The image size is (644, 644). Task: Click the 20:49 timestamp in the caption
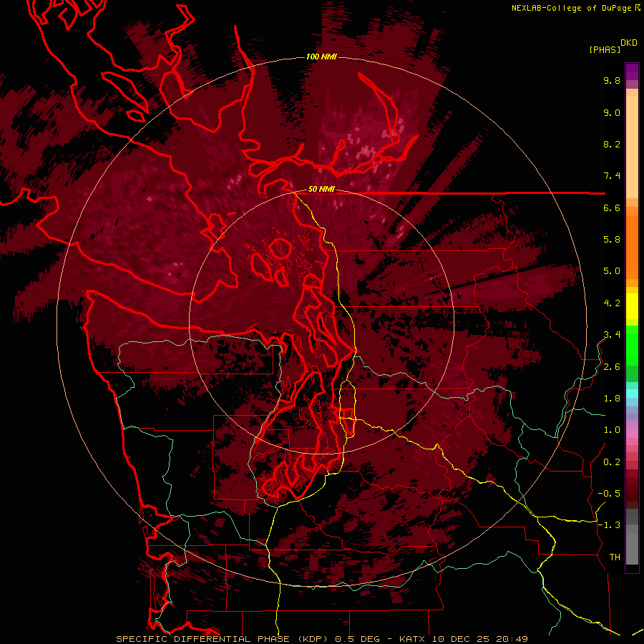pyautogui.click(x=512, y=639)
